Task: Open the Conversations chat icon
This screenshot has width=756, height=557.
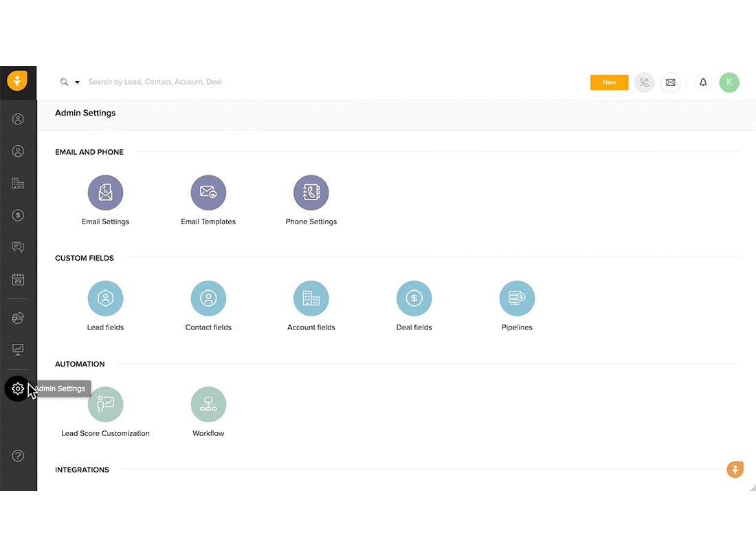Action: 18,247
